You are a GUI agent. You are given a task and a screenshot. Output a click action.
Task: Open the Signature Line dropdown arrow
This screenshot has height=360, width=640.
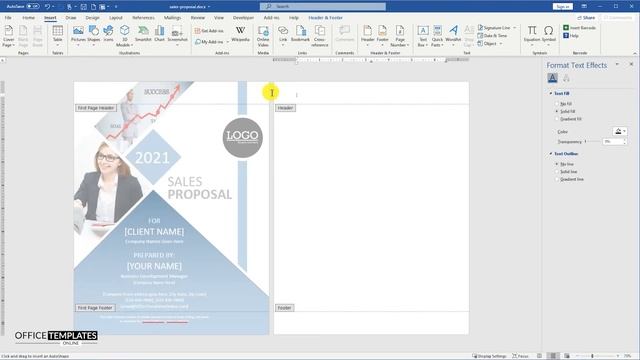click(x=515, y=28)
